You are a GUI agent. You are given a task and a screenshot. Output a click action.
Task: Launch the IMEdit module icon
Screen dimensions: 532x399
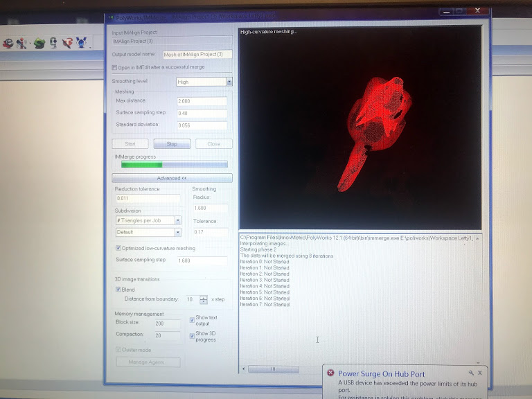8,43
